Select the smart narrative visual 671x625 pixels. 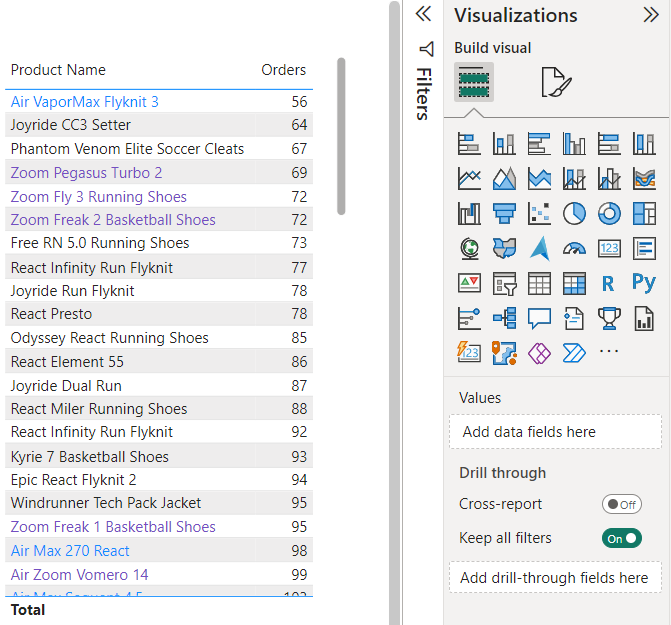click(574, 319)
